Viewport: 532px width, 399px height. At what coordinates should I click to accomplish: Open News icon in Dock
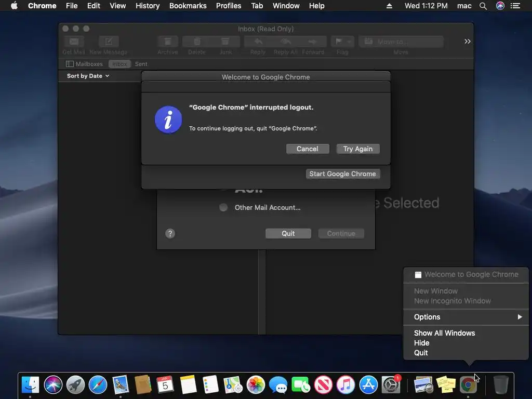pos(323,385)
